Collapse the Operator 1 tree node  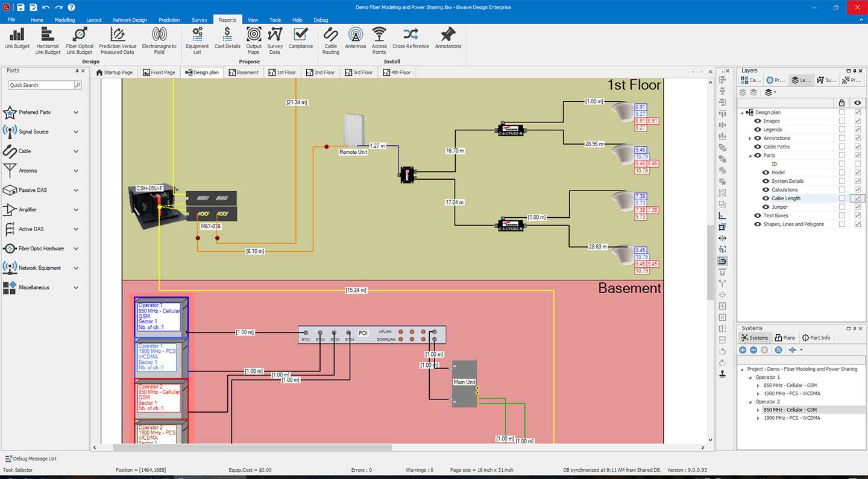pyautogui.click(x=750, y=377)
